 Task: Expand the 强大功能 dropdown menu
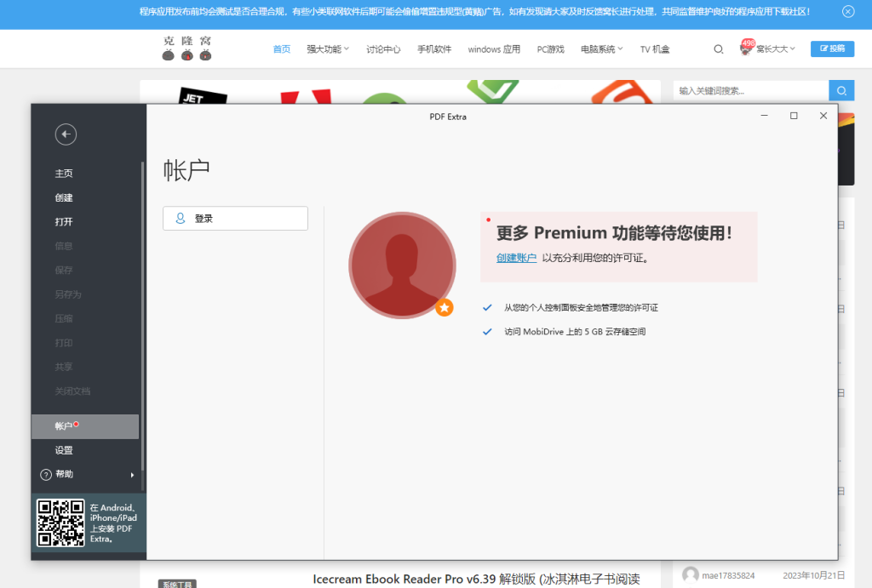click(x=328, y=49)
